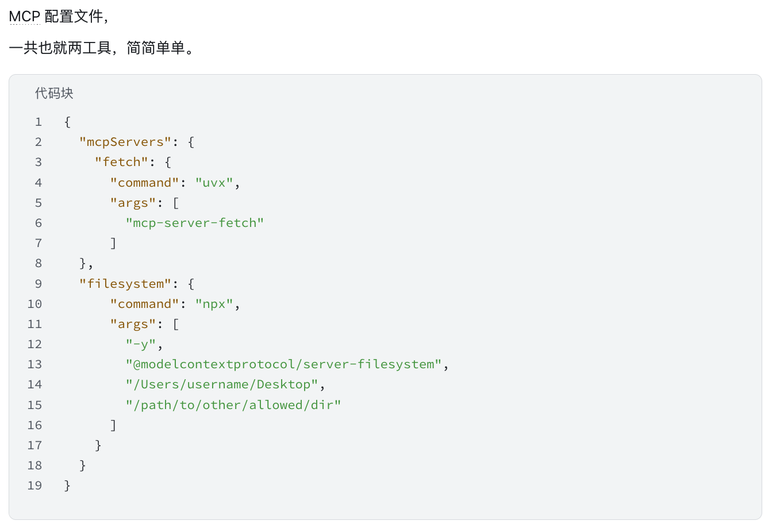Click the "-y" argument string
This screenshot has height=532, width=776.
pos(141,344)
